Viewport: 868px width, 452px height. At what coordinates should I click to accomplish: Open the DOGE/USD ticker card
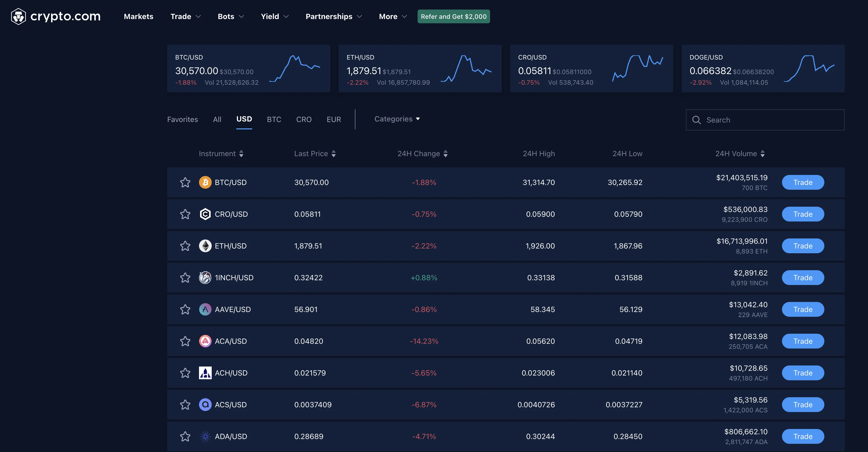click(x=763, y=69)
